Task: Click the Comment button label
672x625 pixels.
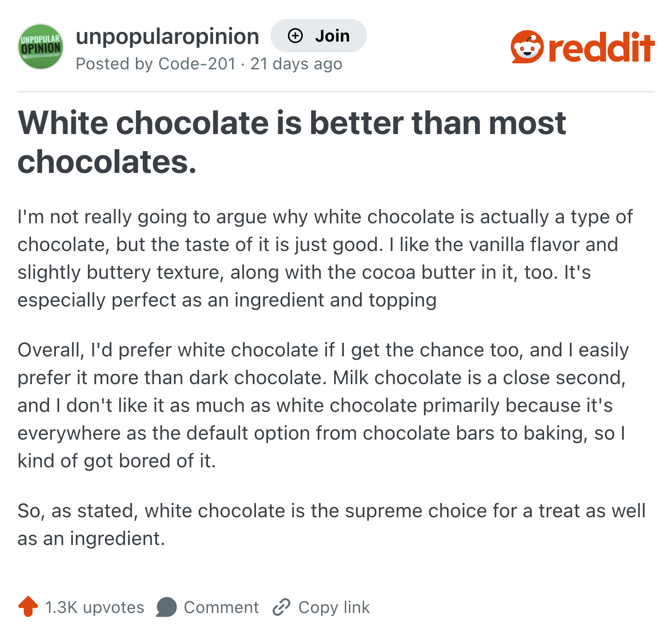Action: point(221,607)
